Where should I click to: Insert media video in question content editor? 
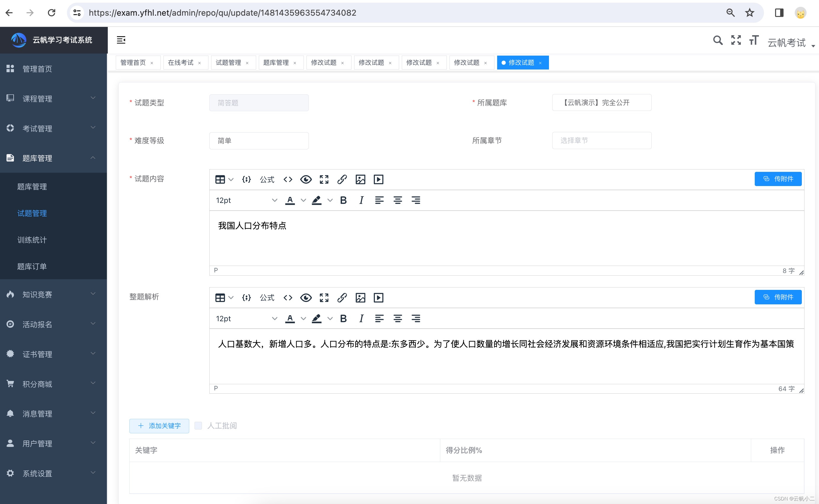(x=378, y=180)
